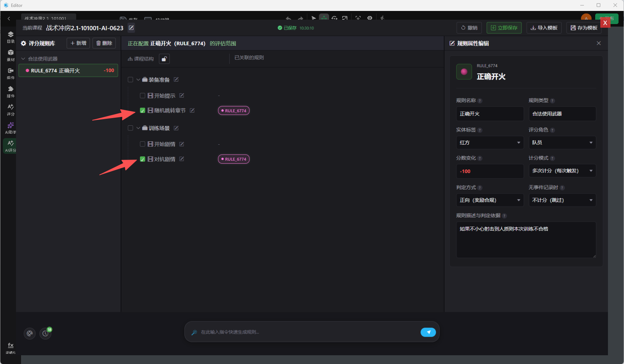This screenshot has width=624, height=364.
Task: Click the 立即保存 button
Action: click(504, 28)
